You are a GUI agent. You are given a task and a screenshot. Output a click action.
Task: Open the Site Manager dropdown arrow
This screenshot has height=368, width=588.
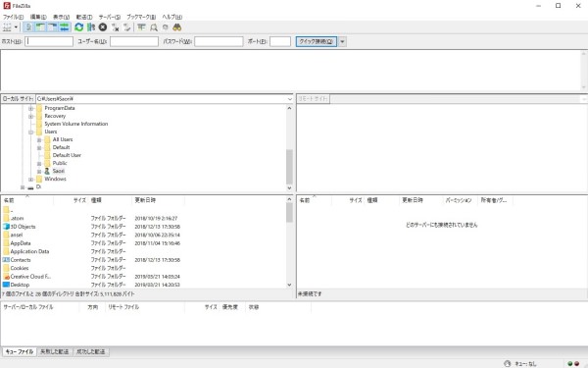coord(16,27)
